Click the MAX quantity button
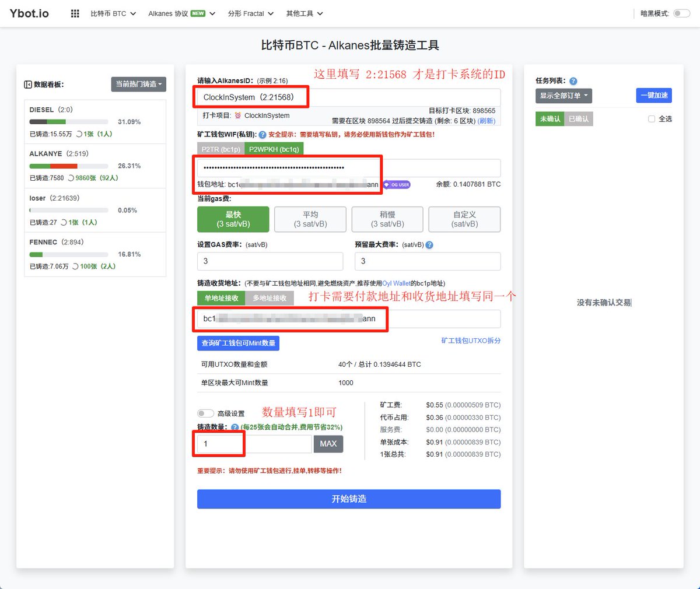700x589 pixels. point(328,444)
